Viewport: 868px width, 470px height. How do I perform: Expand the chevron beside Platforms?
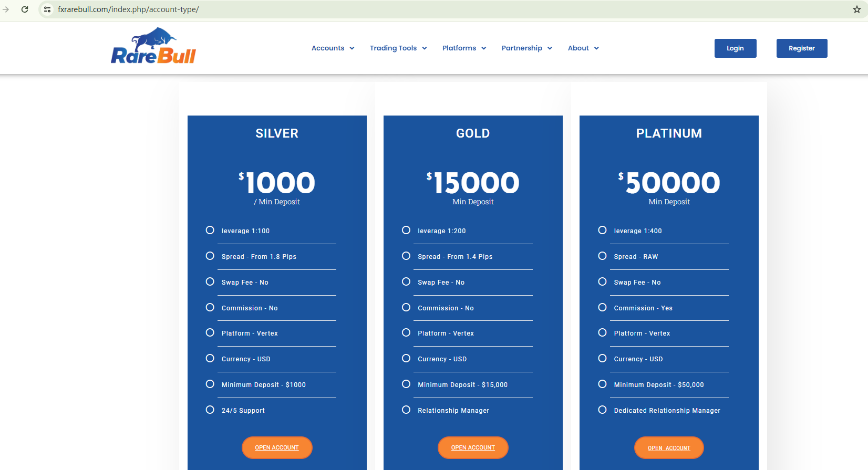pos(484,48)
